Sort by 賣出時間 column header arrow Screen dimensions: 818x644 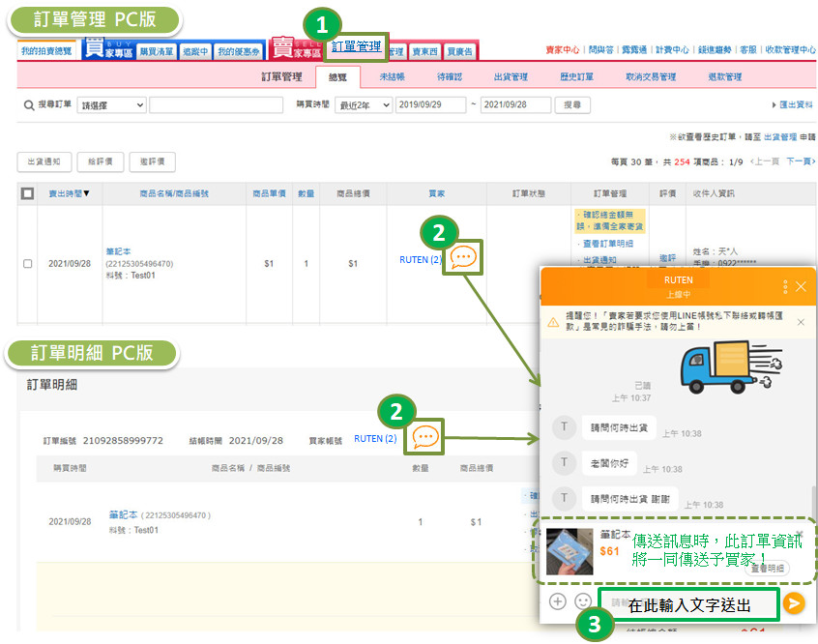pyautogui.click(x=86, y=193)
